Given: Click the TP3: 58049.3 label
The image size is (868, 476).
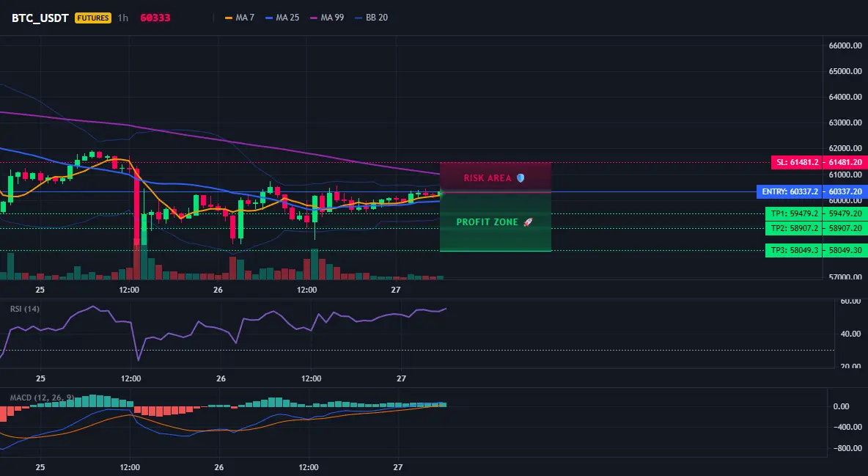Looking at the screenshot, I should point(793,250).
